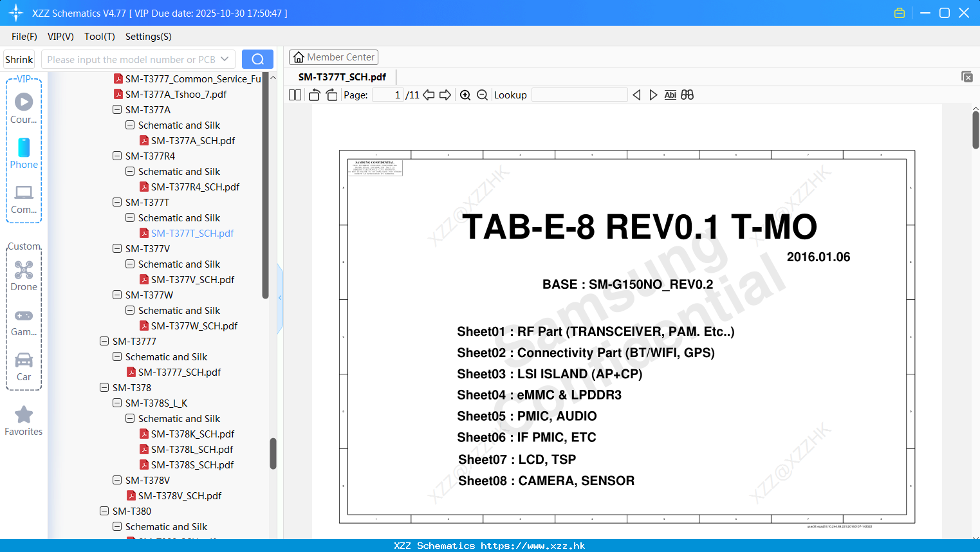Open SM-T3777_SCH.pdf in the tree
The image size is (980, 552).
[180, 372]
